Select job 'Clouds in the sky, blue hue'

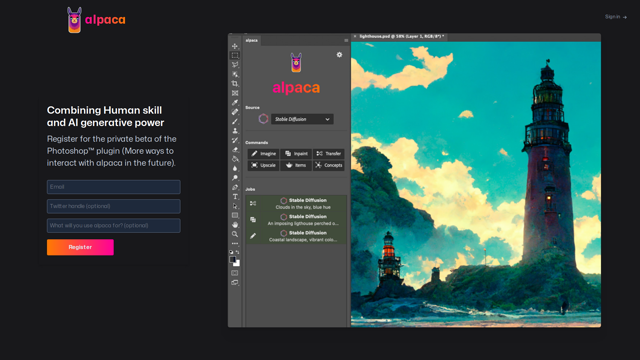296,203
